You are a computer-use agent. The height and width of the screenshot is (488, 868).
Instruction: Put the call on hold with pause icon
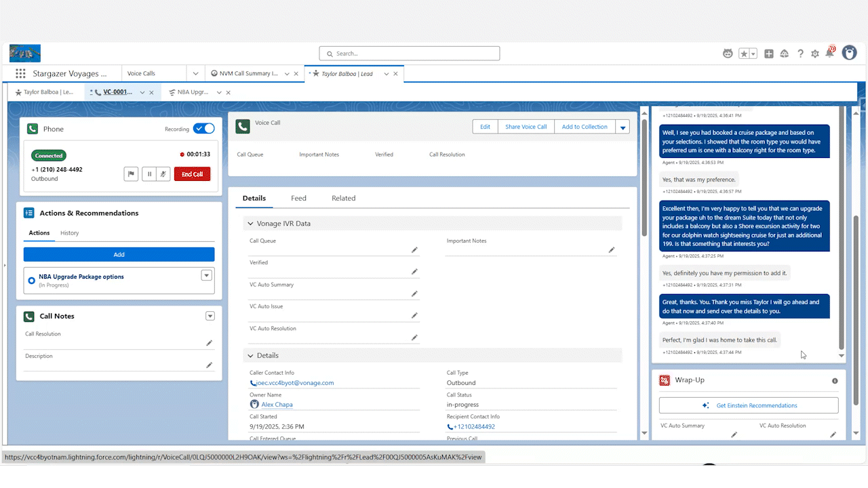(149, 174)
